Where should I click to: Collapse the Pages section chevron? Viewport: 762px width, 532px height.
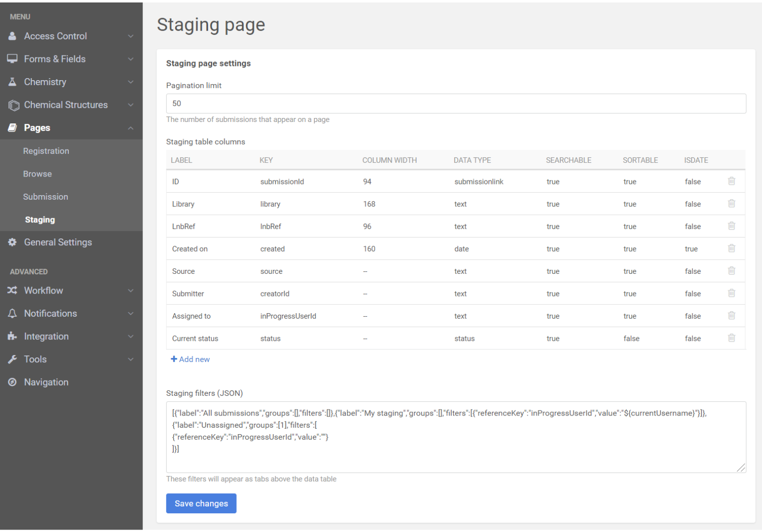[x=130, y=128]
